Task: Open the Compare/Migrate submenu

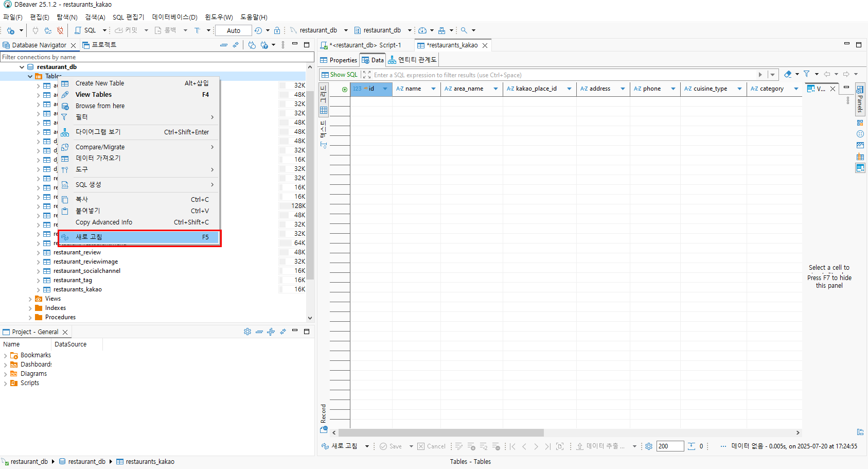Action: coord(139,147)
